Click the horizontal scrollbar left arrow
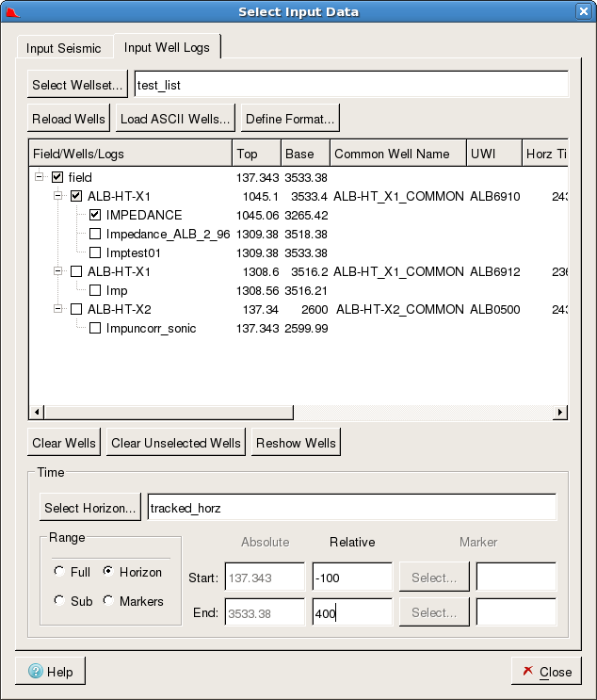The image size is (597, 700). tap(37, 412)
